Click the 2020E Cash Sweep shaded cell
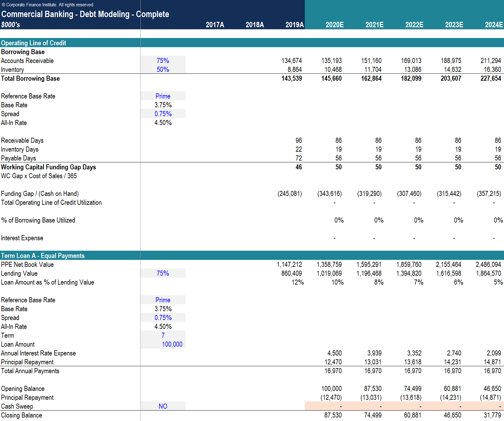The image size is (504, 421). click(325, 406)
